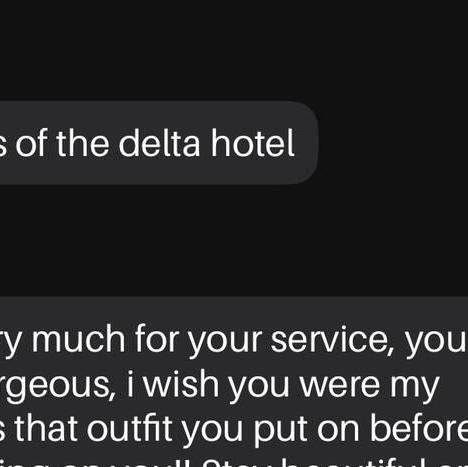Click the 'delta hotel' message bubble
Viewport: 468px width, 467px height.
[x=159, y=143]
